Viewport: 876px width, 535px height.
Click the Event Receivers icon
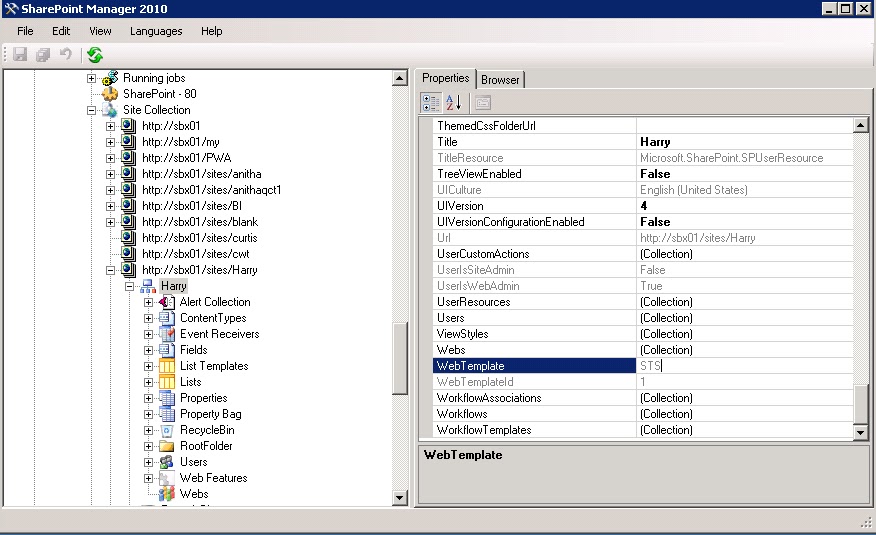[167, 334]
